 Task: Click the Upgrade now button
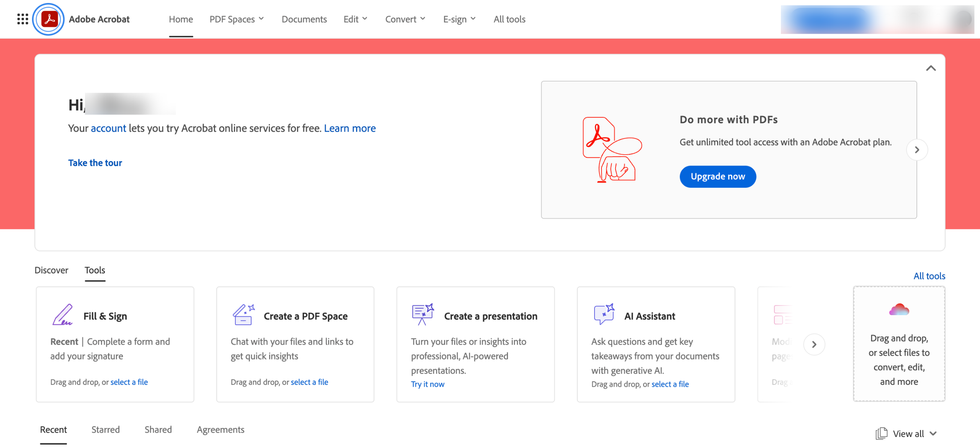pos(717,177)
